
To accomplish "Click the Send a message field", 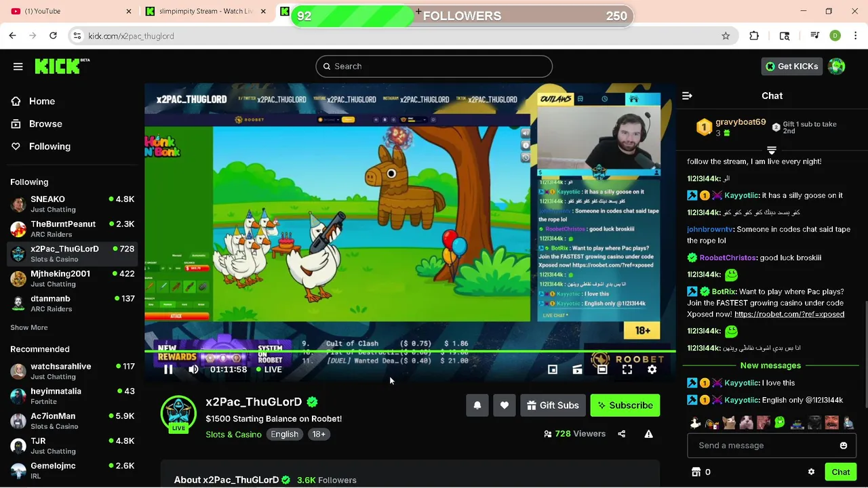I will (771, 445).
